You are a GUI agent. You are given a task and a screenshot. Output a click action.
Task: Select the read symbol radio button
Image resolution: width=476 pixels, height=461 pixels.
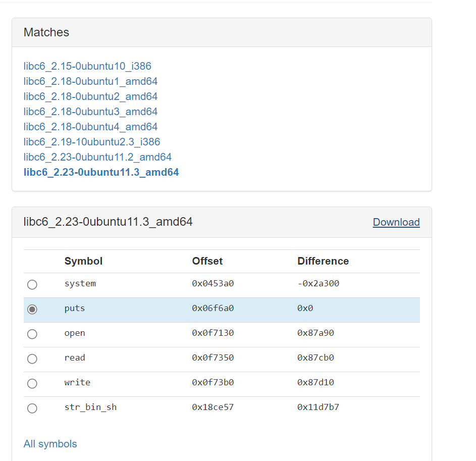point(32,359)
